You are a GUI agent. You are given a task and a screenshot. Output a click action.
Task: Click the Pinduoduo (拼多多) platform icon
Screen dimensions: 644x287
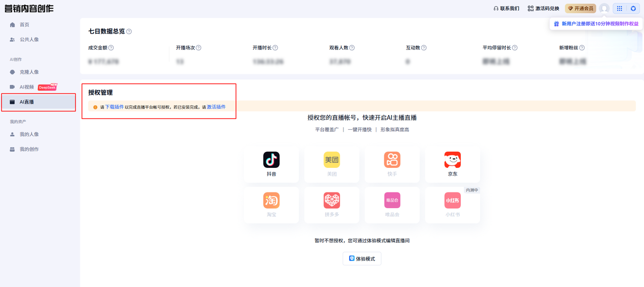332,201
